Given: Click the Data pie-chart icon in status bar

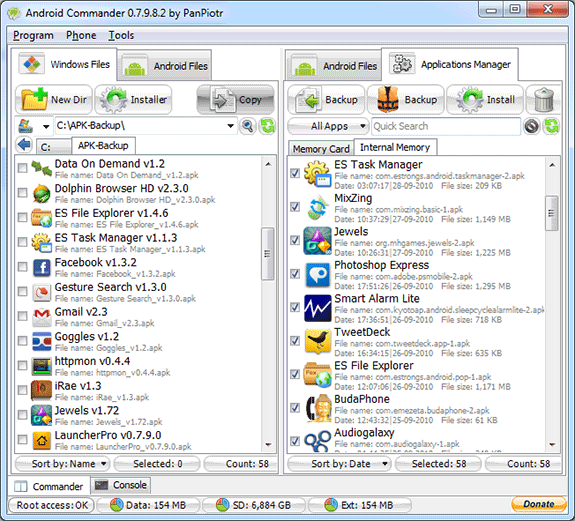Looking at the screenshot, I should 117,505.
